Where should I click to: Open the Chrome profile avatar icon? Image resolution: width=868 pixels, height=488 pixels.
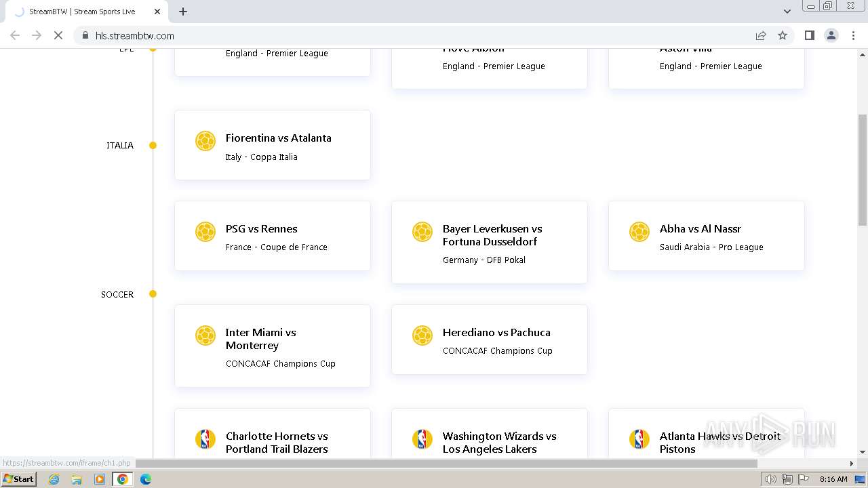tap(831, 35)
